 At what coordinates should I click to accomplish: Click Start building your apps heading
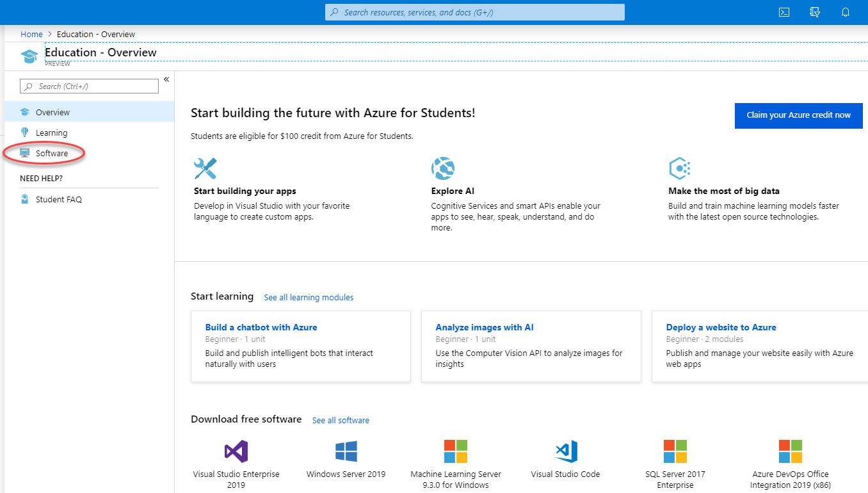(x=245, y=191)
